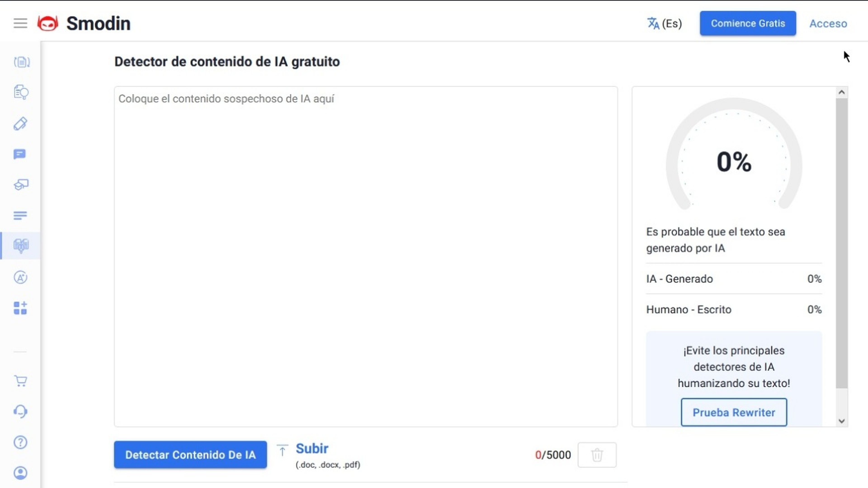Open the more apps grid icon
This screenshot has width=868, height=488.
point(20,308)
